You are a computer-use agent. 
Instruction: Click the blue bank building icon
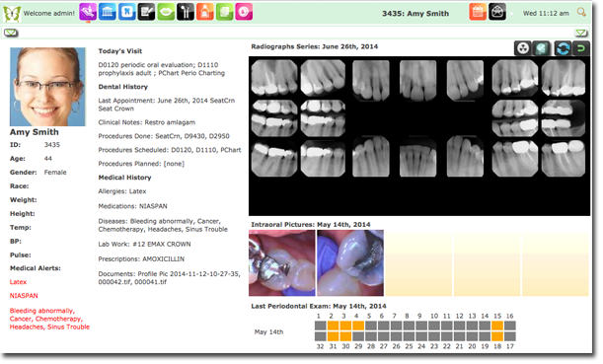[x=108, y=12]
